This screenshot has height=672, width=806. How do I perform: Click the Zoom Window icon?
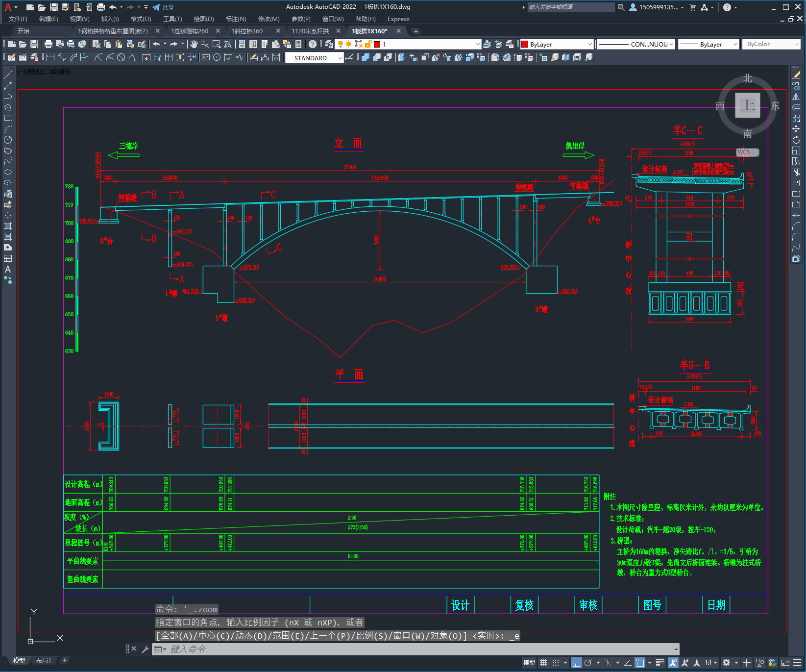(x=217, y=44)
